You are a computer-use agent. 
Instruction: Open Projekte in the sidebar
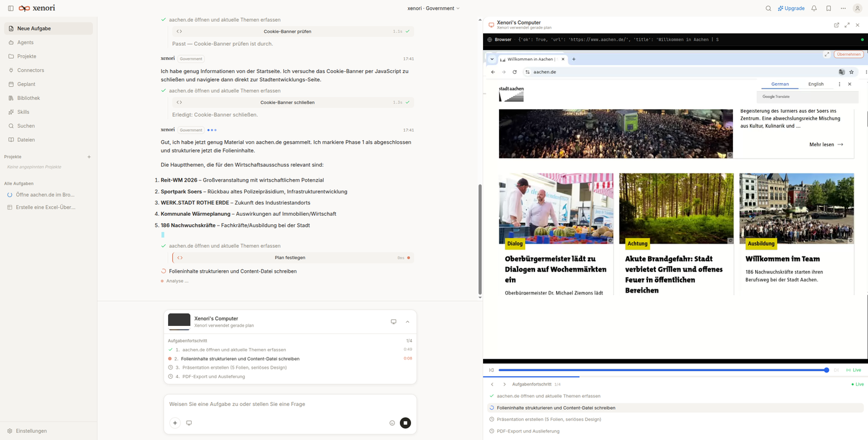pyautogui.click(x=48, y=56)
